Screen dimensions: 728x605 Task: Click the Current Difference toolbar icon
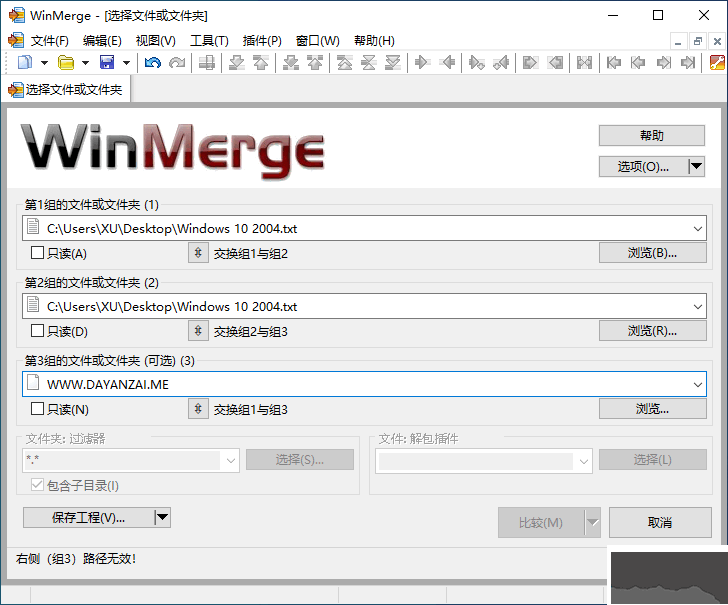point(369,62)
